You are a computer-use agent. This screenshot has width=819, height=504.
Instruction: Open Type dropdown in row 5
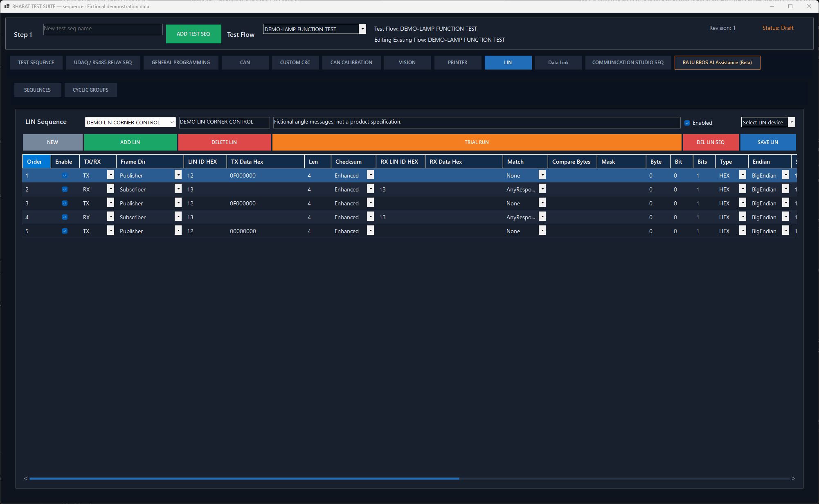[x=742, y=231]
